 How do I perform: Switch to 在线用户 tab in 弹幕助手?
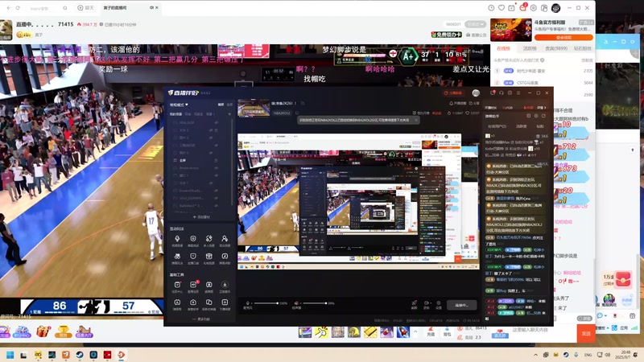click(497, 126)
